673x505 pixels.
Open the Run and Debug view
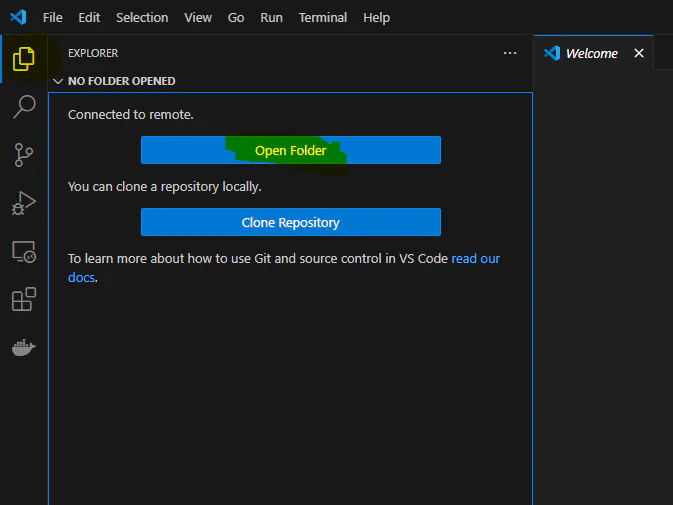pyautogui.click(x=24, y=203)
